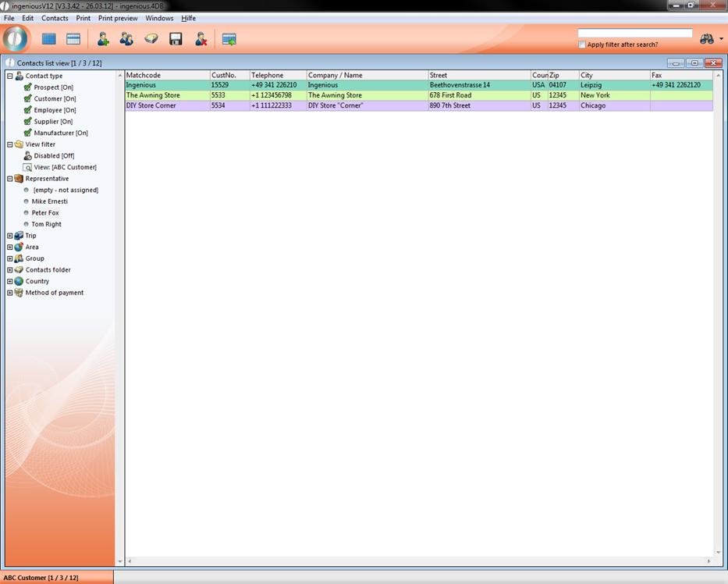Expand the Country tree node

click(x=9, y=281)
